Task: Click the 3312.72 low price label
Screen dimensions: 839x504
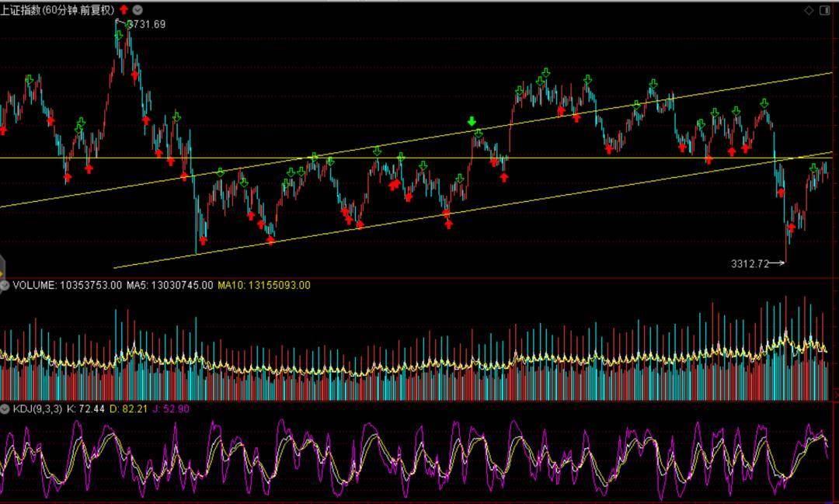Action: 749,263
